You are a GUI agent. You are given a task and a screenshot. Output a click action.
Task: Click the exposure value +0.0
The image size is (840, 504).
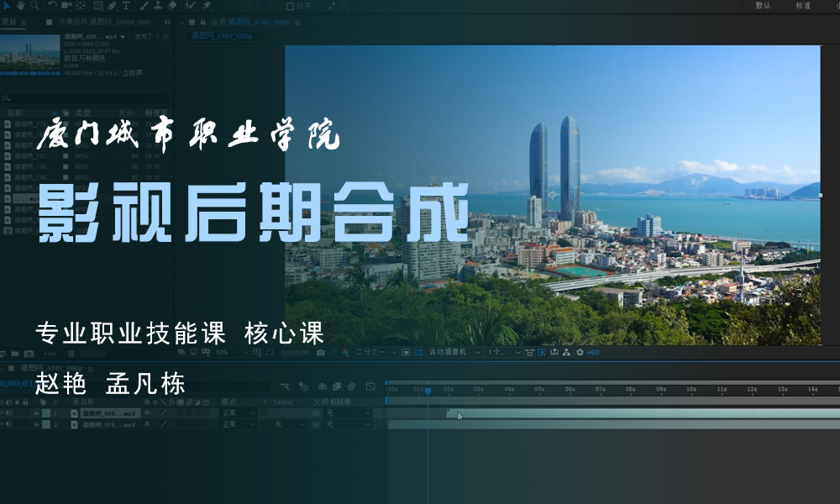[x=593, y=352]
